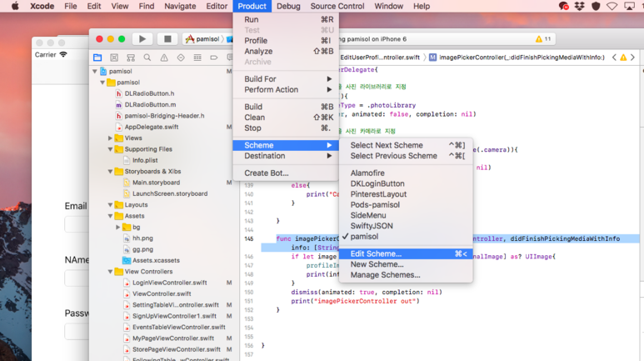The image size is (644, 361).
Task: Collapse the Assets group
Action: tap(110, 216)
